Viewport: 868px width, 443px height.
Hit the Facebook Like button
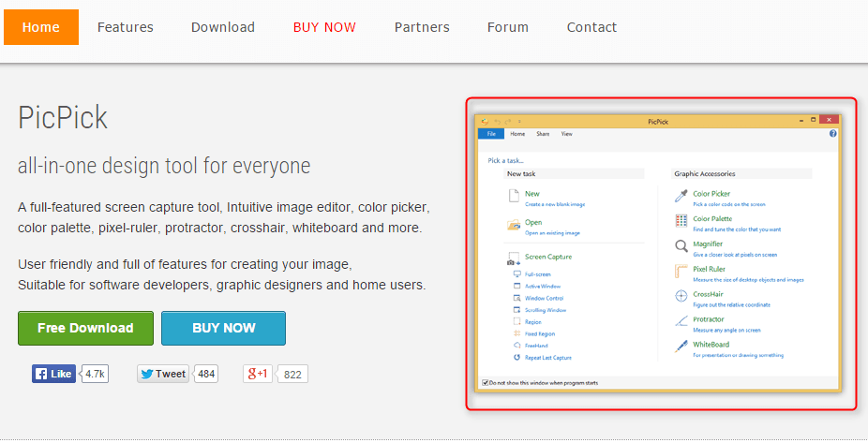[54, 374]
